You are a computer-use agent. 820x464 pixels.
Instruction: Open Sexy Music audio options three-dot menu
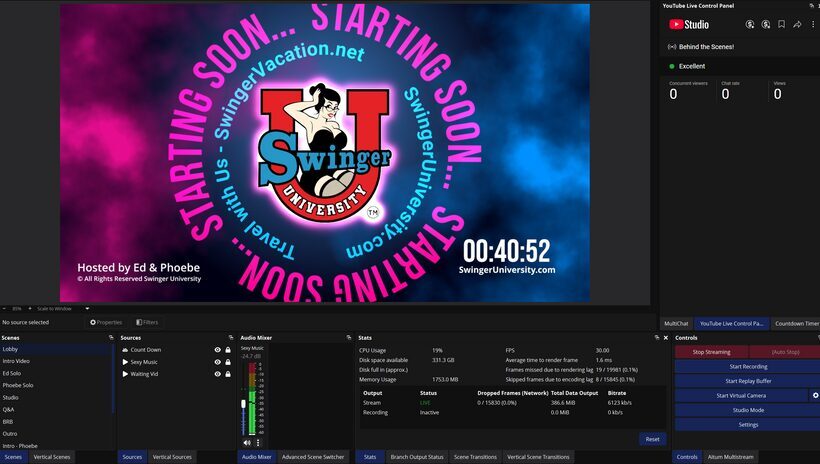point(258,443)
